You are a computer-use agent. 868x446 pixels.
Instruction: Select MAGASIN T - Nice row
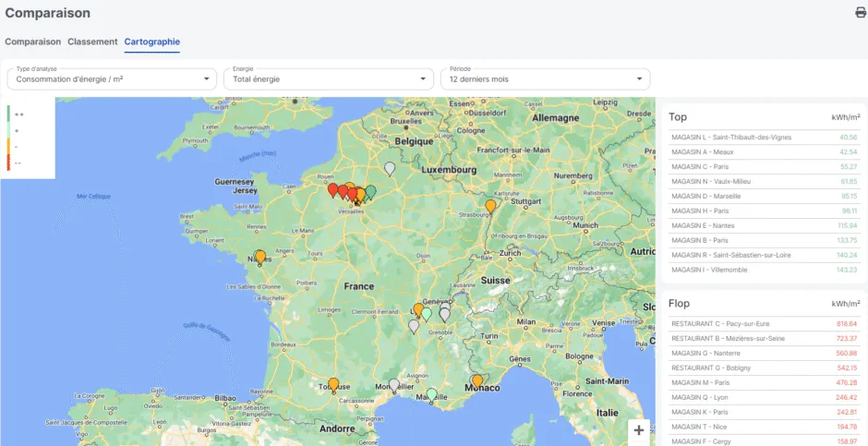(764, 428)
